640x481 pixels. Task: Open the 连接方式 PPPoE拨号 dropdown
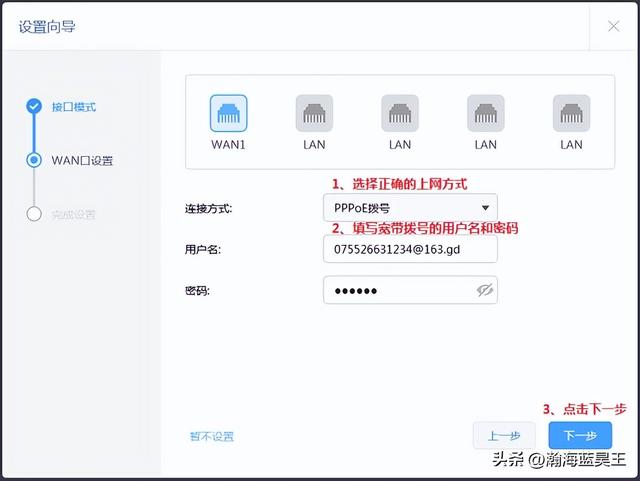click(410, 208)
